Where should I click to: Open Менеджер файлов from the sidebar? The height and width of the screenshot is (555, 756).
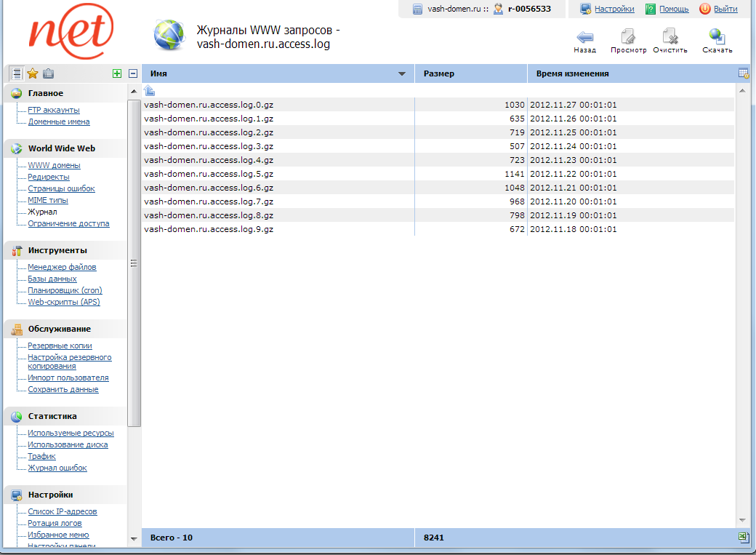[62, 267]
